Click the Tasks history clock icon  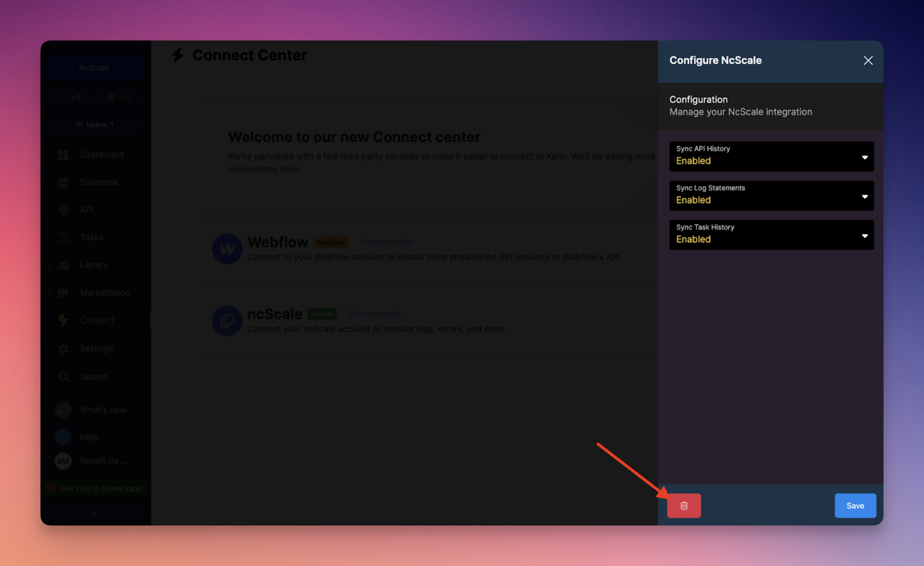coord(63,237)
